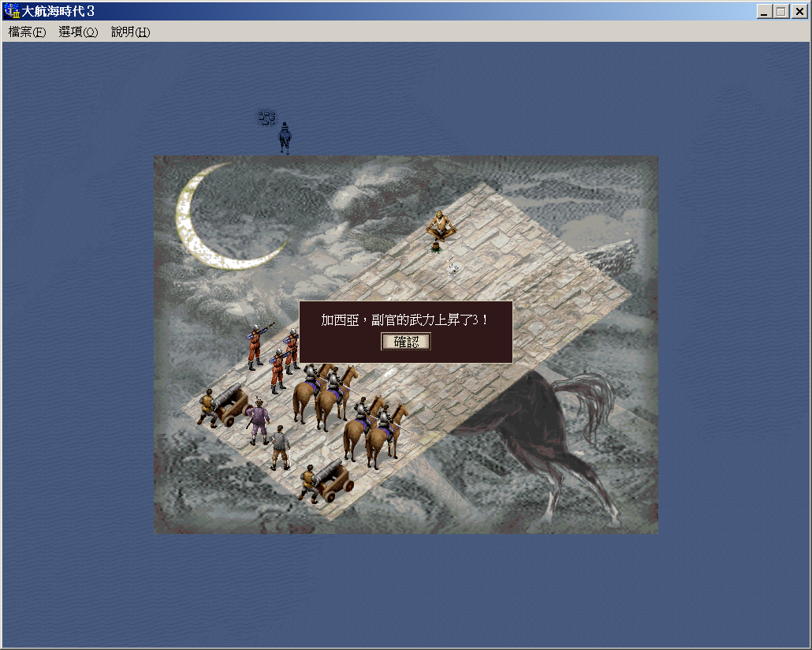Viewport: 812px width, 650px height.
Task: Click the 確認 confirm button
Action: tap(406, 342)
